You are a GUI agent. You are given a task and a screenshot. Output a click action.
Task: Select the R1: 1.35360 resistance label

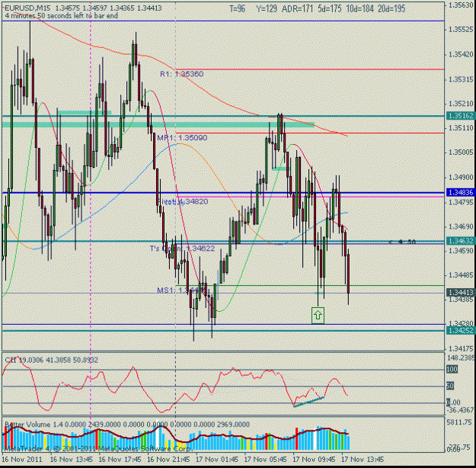coord(182,74)
